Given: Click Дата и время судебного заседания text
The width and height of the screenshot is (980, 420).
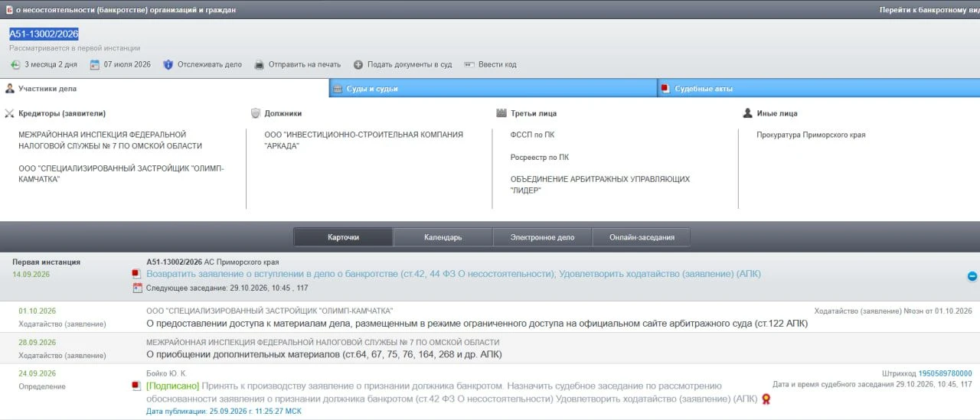Looking at the screenshot, I should 873,384.
